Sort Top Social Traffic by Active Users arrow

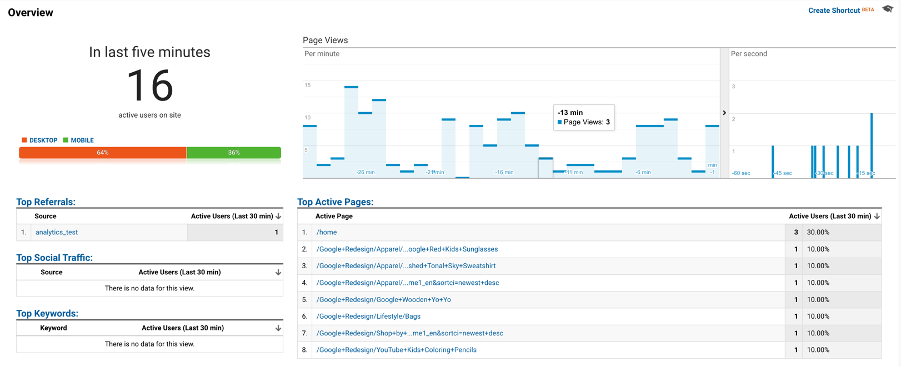pyautogui.click(x=278, y=272)
